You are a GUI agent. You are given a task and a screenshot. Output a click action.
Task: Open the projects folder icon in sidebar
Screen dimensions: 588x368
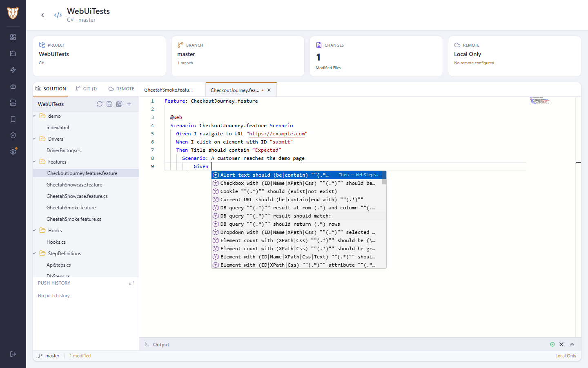13,54
